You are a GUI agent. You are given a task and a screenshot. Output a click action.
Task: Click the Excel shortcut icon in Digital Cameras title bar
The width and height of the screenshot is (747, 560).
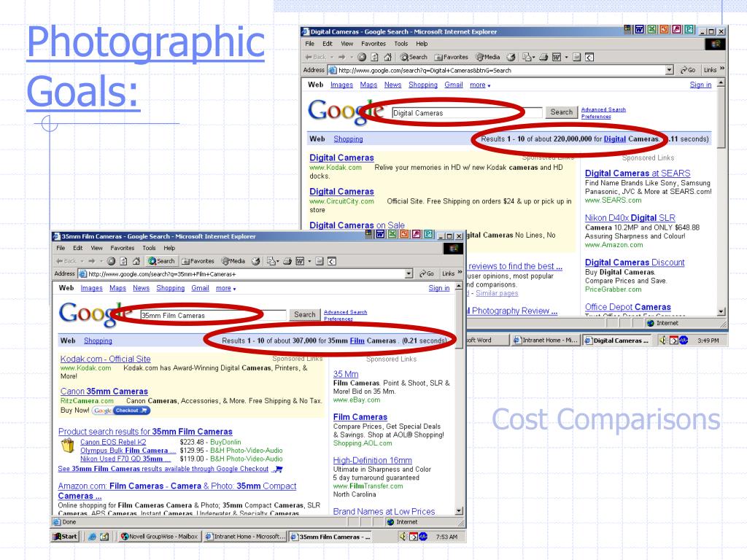click(x=651, y=29)
